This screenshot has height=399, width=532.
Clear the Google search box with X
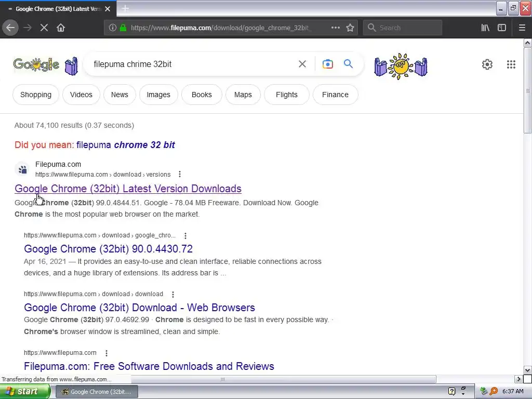[x=302, y=64]
